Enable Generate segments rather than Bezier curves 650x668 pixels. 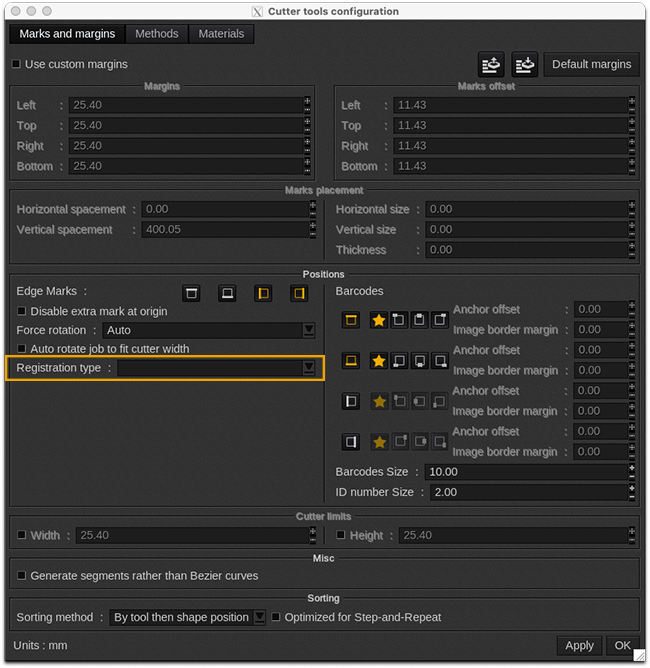(22, 576)
